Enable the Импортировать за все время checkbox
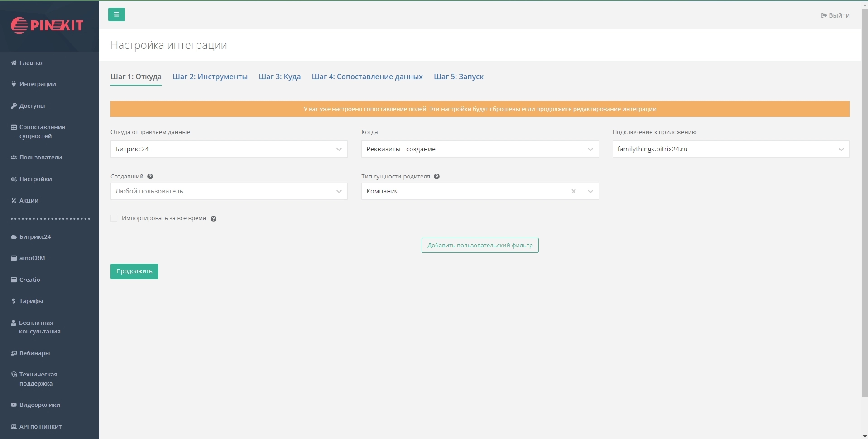Viewport: 868px width, 439px height. pyautogui.click(x=114, y=218)
